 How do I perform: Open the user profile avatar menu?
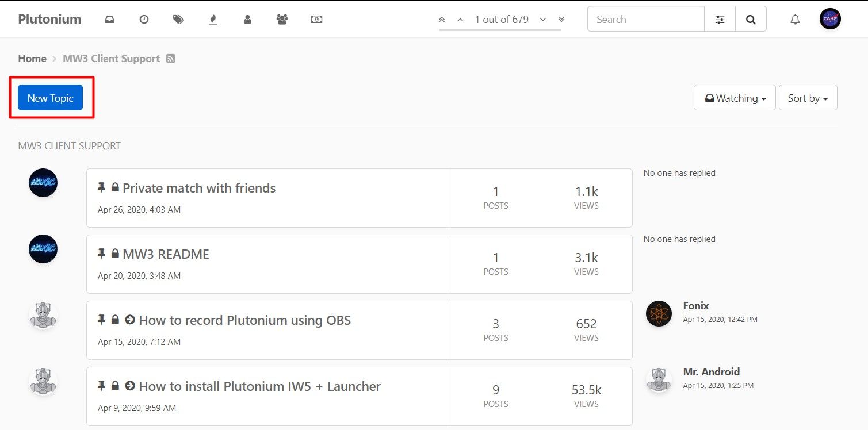(830, 19)
